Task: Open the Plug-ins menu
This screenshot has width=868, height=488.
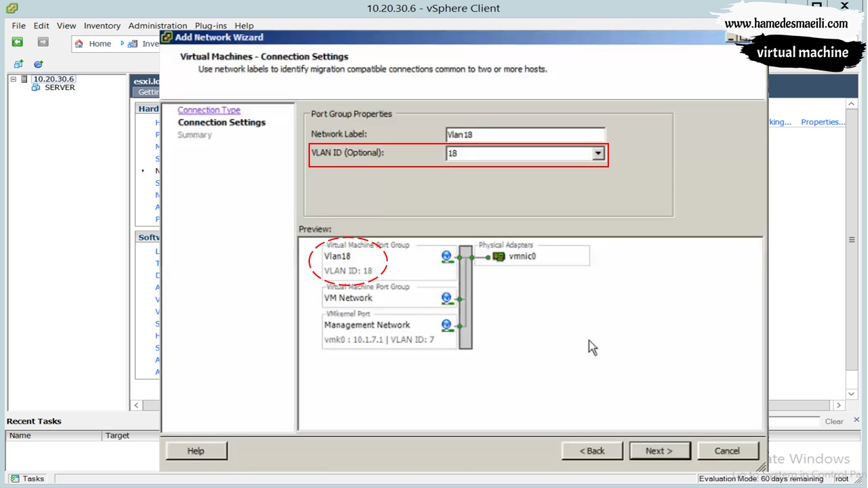Action: 211,26
